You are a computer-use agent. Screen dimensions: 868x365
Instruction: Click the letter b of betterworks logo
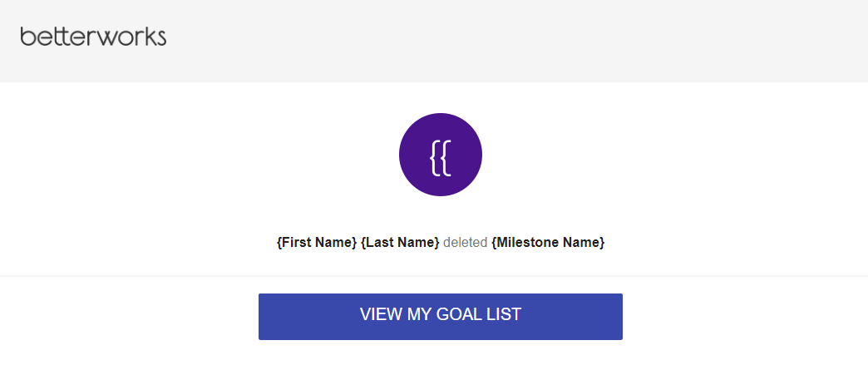point(27,37)
